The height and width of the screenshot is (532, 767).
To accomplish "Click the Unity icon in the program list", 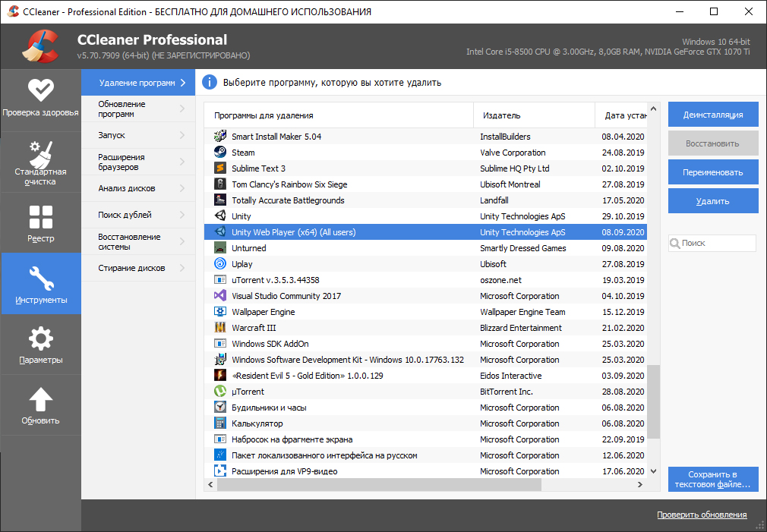I will pos(222,216).
